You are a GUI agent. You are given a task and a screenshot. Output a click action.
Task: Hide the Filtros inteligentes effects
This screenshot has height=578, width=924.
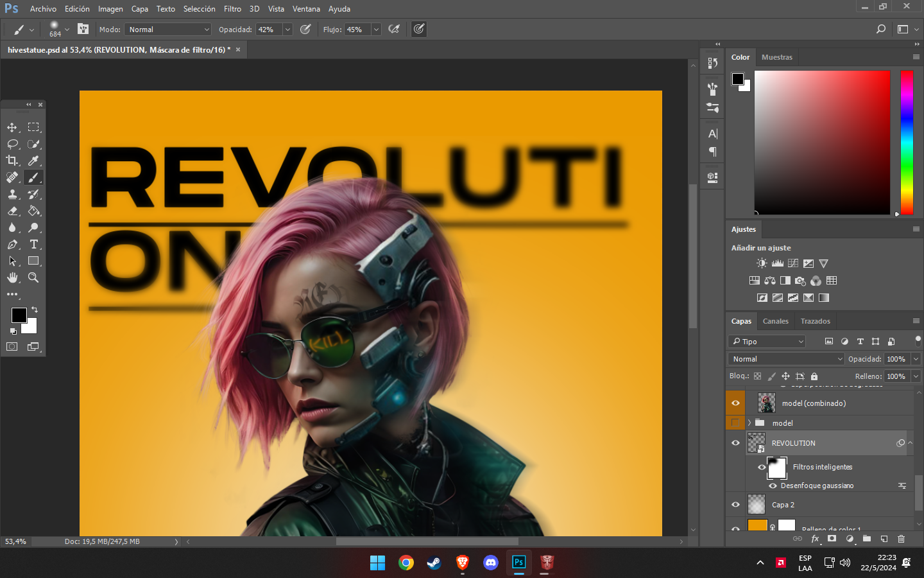[762, 467]
